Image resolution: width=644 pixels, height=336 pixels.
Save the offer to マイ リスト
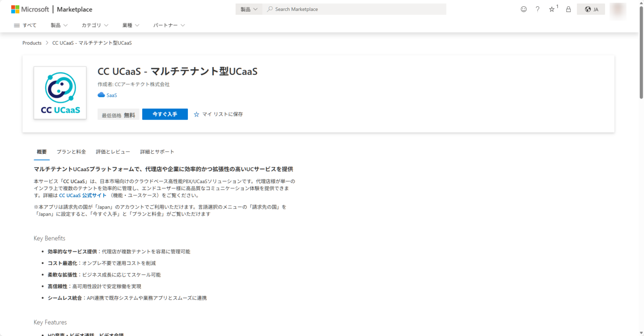tap(218, 114)
